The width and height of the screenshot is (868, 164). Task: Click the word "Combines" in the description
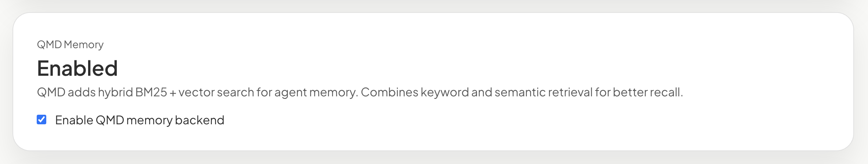point(389,92)
